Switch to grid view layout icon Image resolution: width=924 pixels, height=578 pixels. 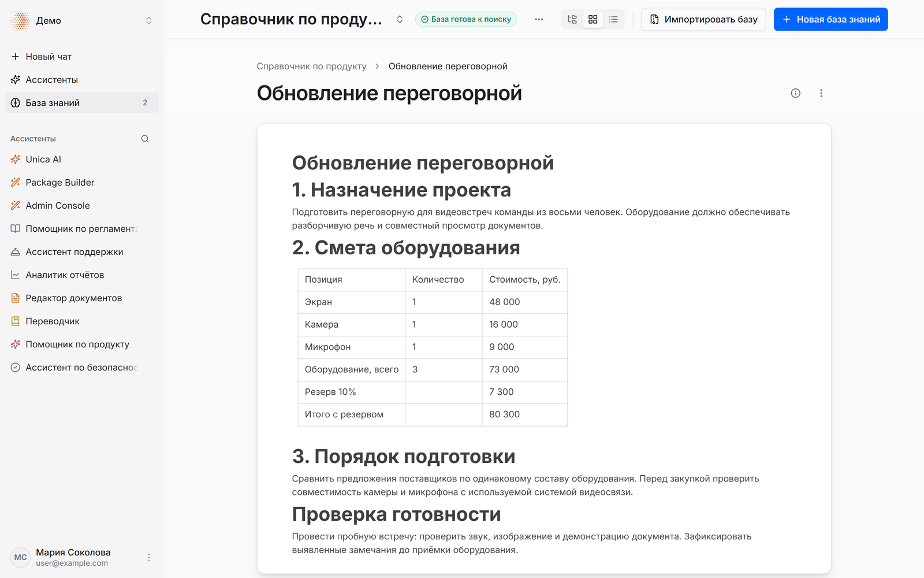click(x=593, y=19)
